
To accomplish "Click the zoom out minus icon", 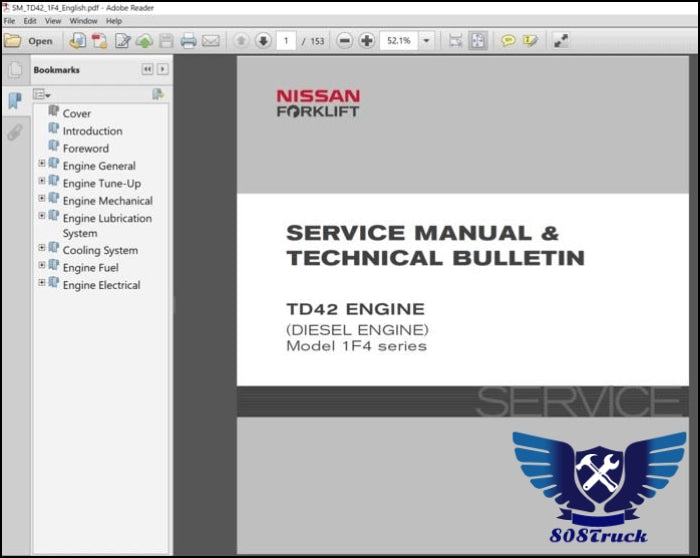I will tap(344, 41).
